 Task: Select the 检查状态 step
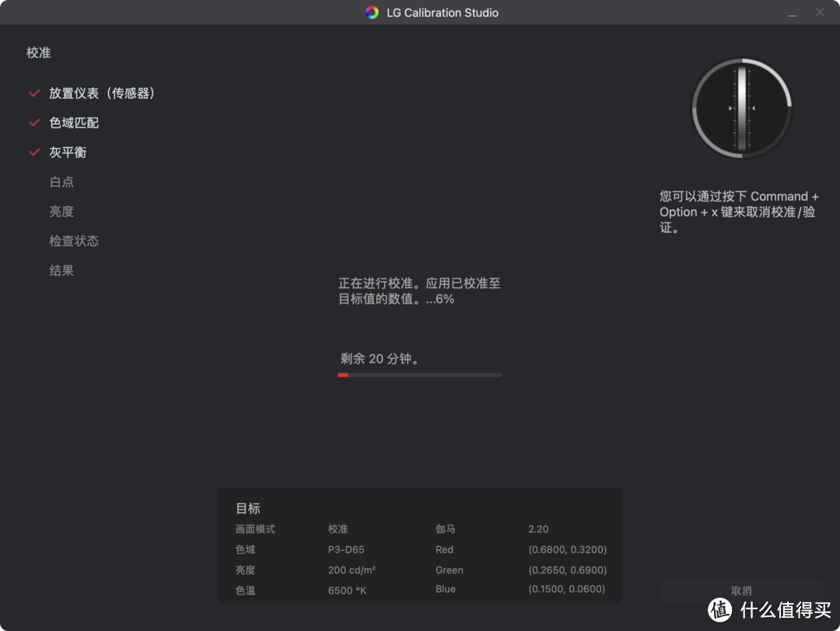tap(74, 240)
